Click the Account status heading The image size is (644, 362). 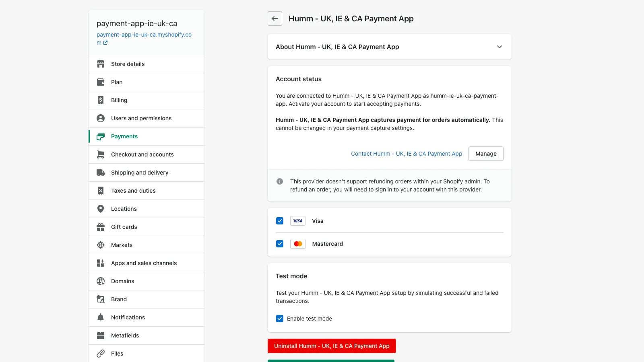pos(299,79)
